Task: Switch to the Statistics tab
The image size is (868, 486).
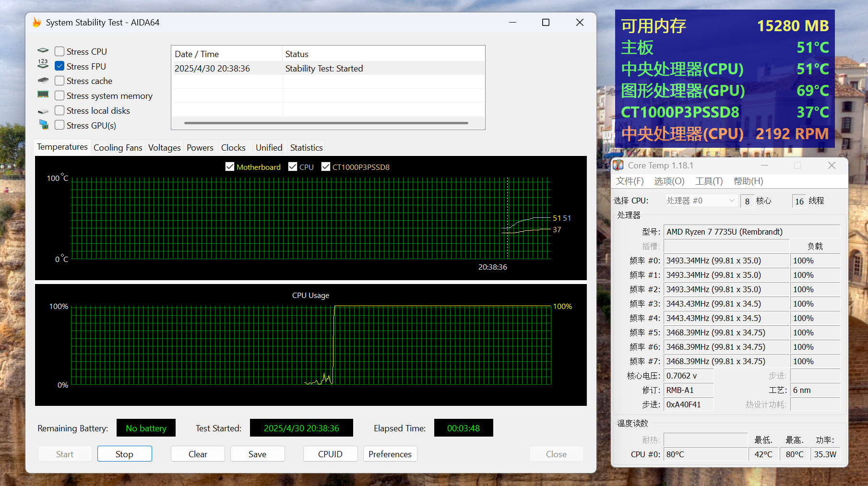Action: [x=307, y=148]
